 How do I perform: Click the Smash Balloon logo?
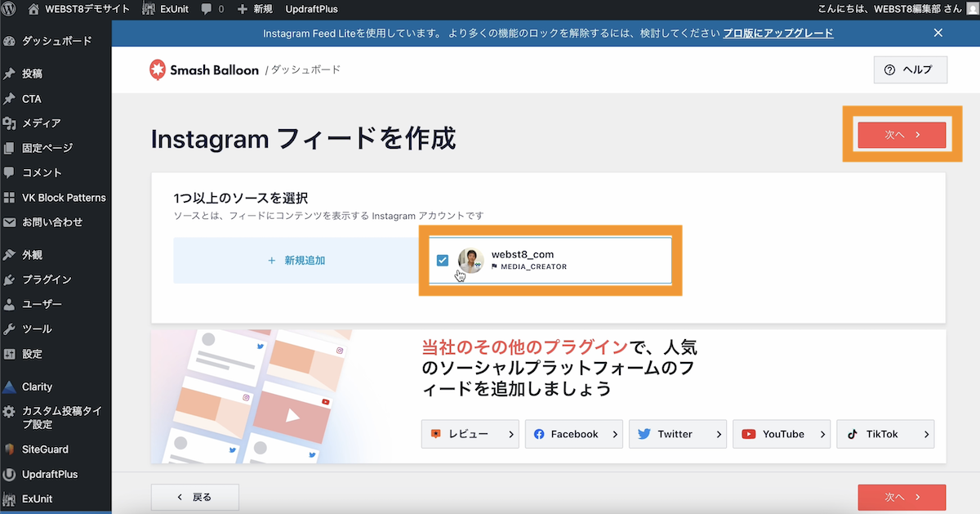[x=157, y=69]
